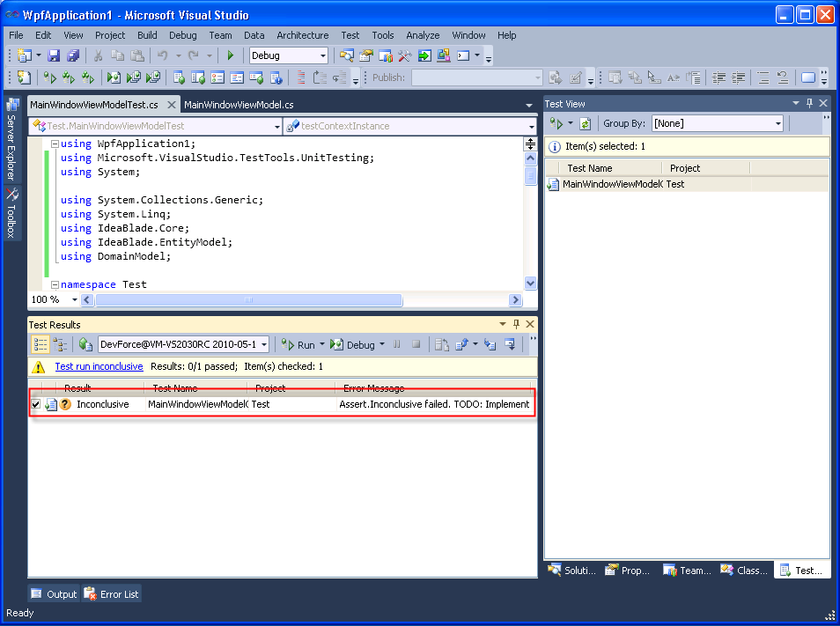Open the Test menu
Viewport: 840px width, 626px height.
coord(350,35)
